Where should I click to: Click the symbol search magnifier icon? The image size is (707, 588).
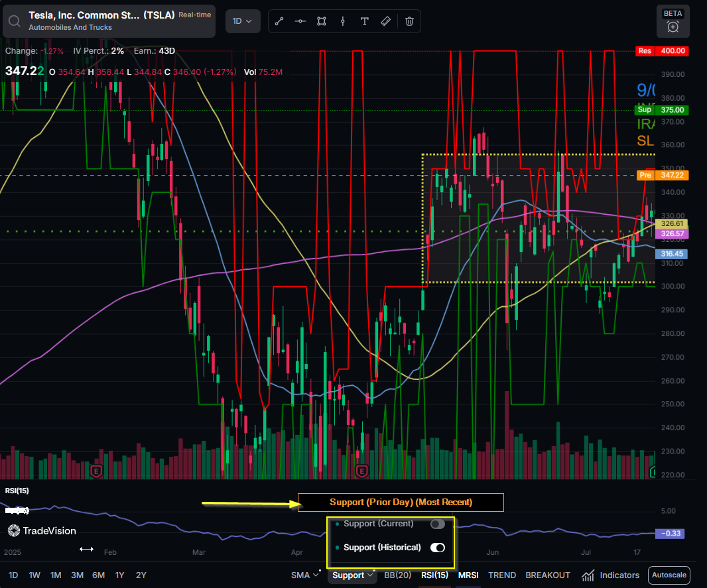coord(15,21)
